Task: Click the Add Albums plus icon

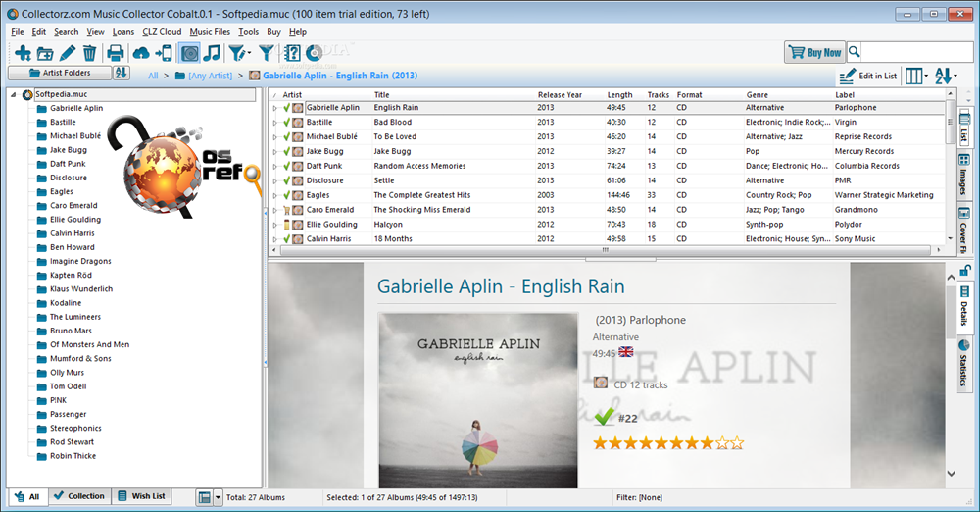Action: click(x=24, y=53)
